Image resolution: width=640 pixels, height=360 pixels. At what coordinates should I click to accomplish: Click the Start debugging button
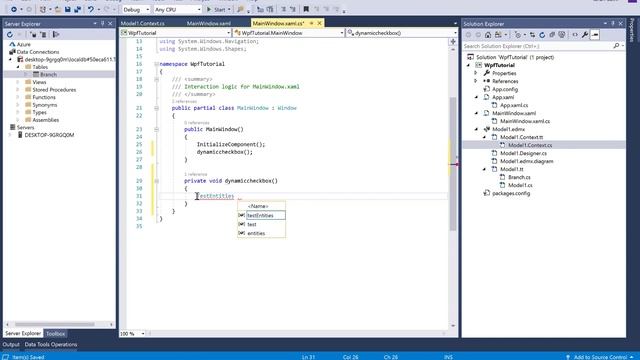[x=219, y=9]
